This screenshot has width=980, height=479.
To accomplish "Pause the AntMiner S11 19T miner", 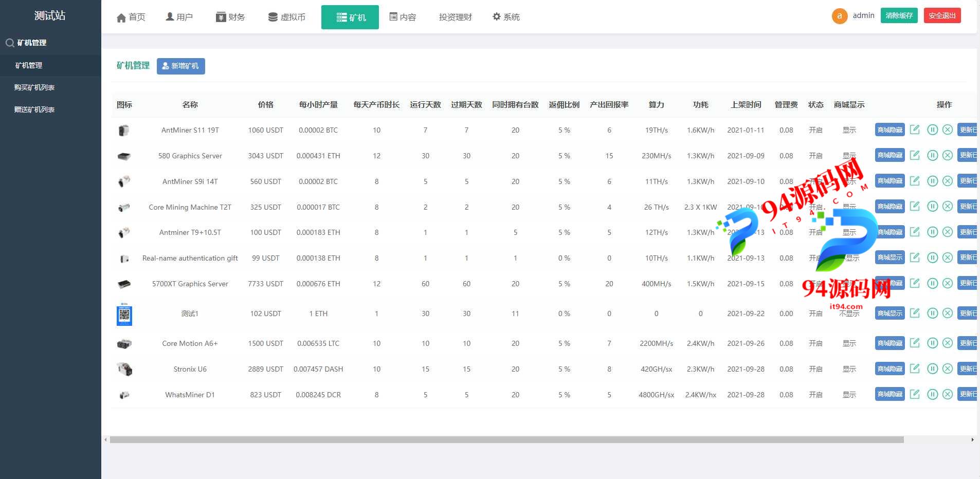I will point(932,130).
